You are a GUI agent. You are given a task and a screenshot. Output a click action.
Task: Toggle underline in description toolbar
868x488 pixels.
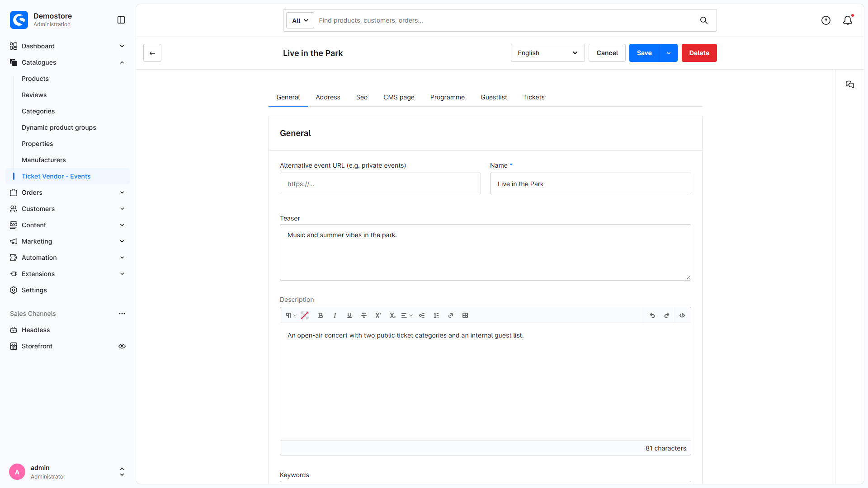[349, 315]
